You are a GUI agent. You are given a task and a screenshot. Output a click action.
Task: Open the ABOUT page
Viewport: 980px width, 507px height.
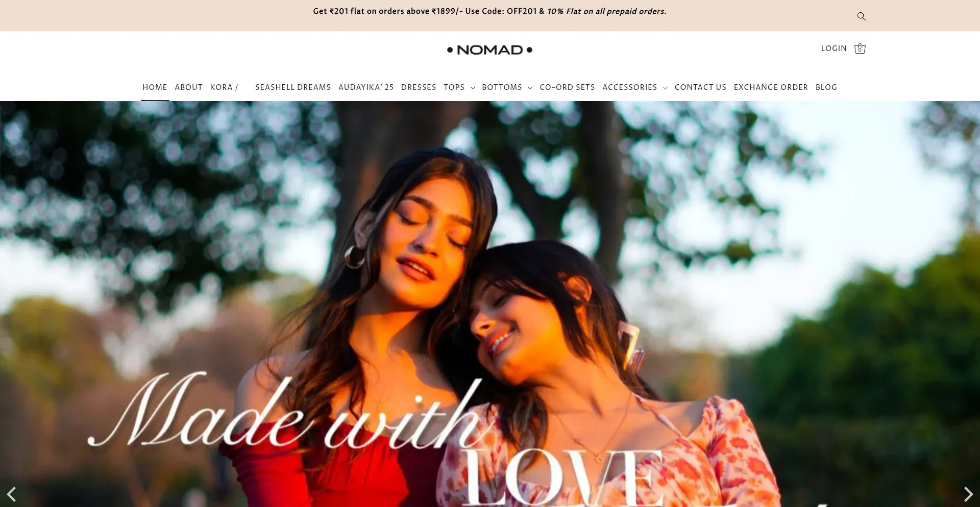click(189, 87)
